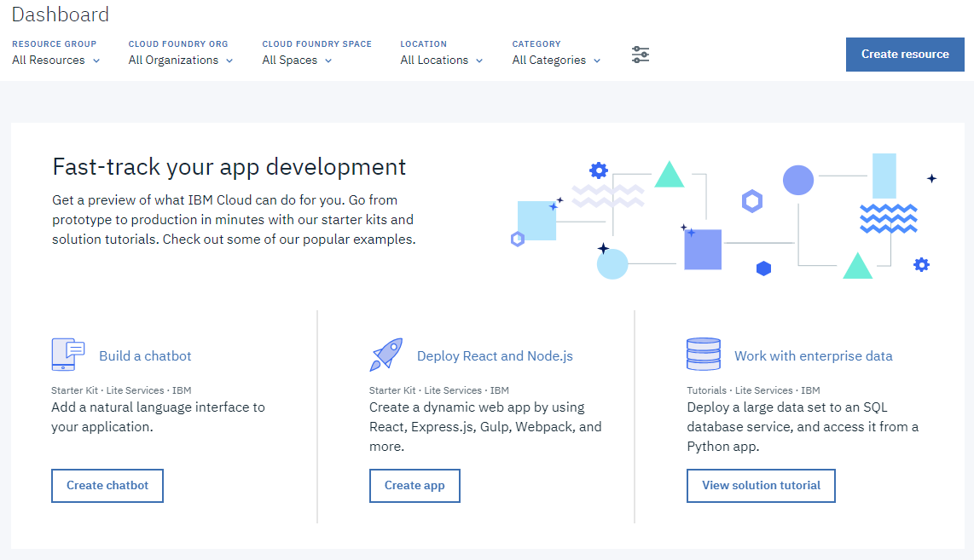Image resolution: width=974 pixels, height=560 pixels.
Task: Click the hexagon shape in the illustration
Action: pos(751,202)
